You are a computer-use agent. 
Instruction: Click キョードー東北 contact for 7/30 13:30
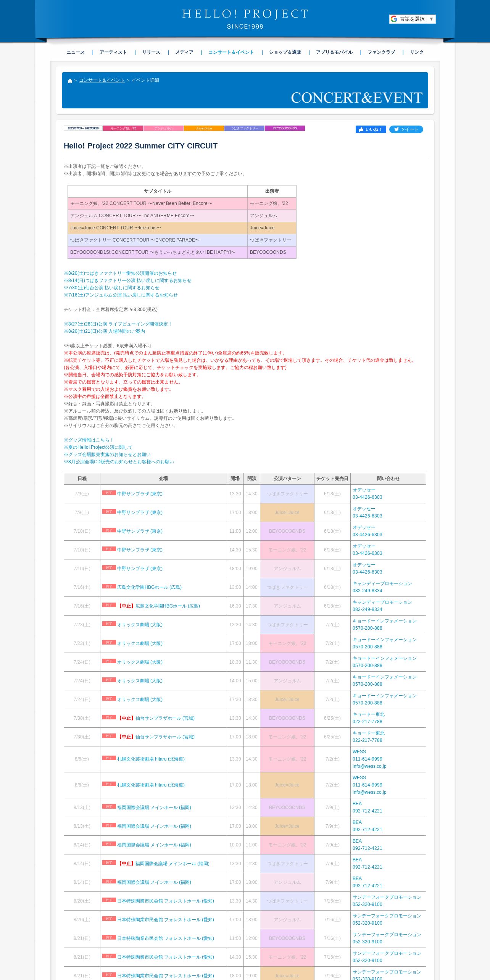tap(369, 714)
